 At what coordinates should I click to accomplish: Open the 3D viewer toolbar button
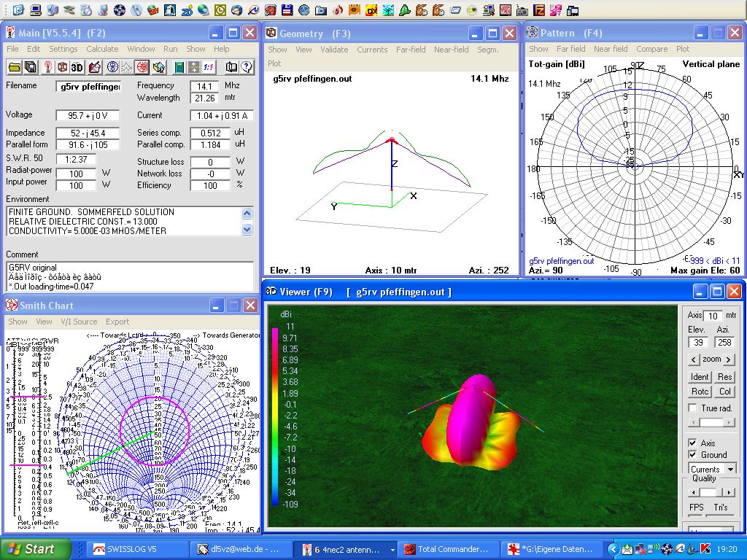(x=78, y=67)
